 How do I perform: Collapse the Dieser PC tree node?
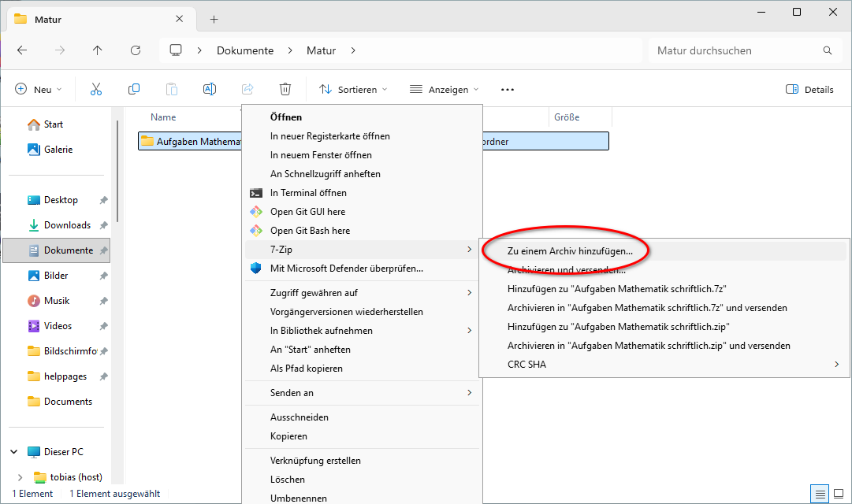(x=14, y=452)
